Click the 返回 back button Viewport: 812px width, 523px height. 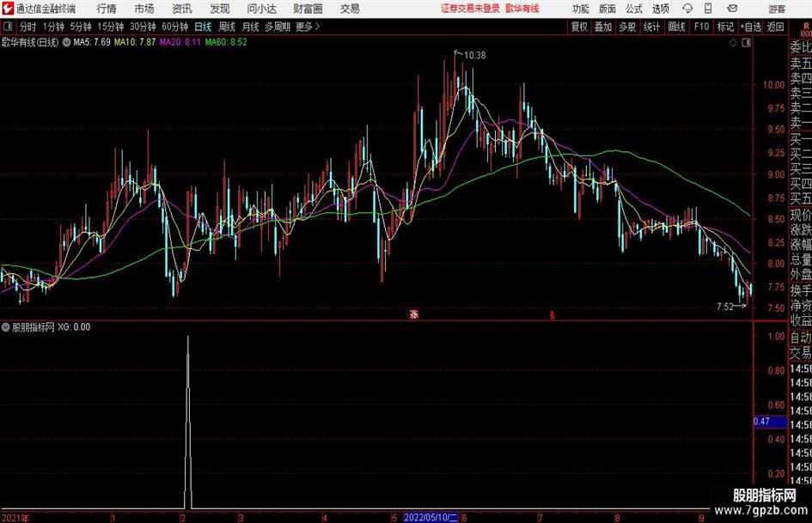[x=776, y=27]
